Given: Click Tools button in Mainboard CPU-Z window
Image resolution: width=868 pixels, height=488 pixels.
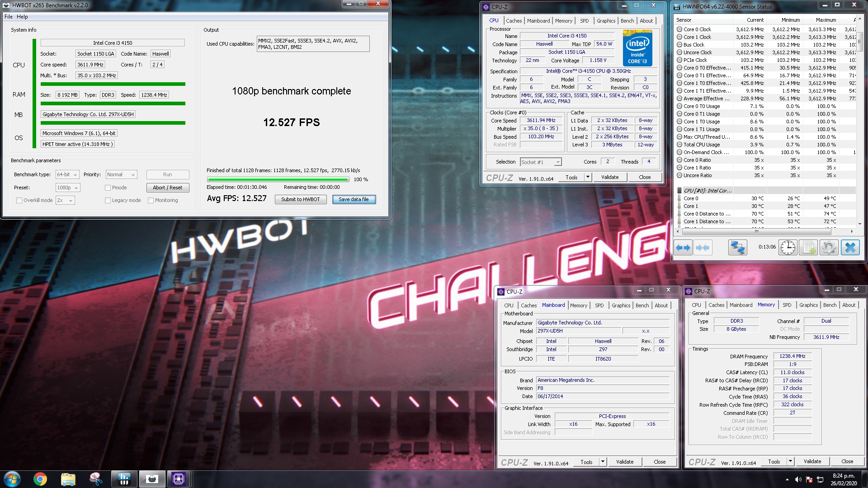Looking at the screenshot, I should pos(586,462).
